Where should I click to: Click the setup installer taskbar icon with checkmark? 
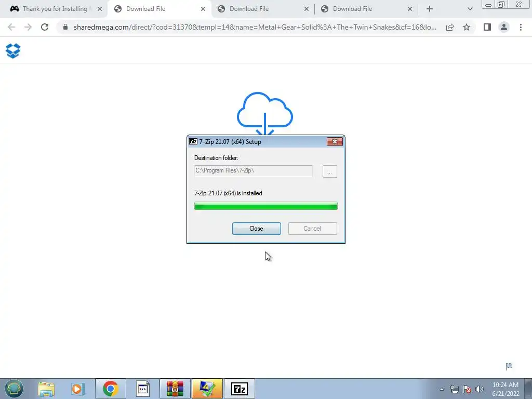click(207, 389)
